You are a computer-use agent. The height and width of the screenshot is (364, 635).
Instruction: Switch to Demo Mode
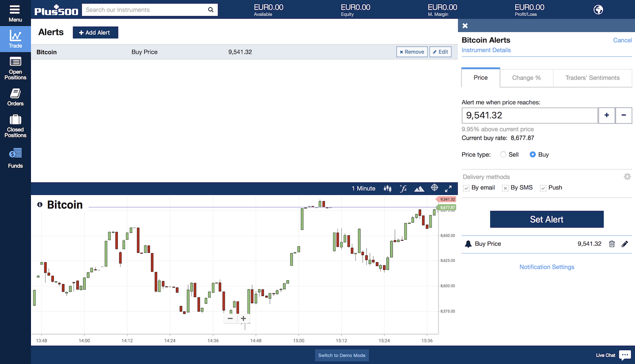342,355
